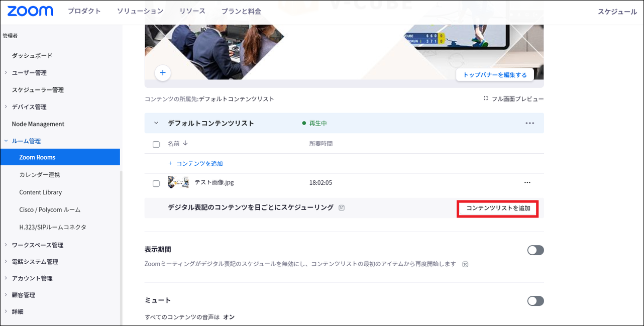
Task: Click the テスト画像.jpg thumbnail
Action: coord(178,182)
